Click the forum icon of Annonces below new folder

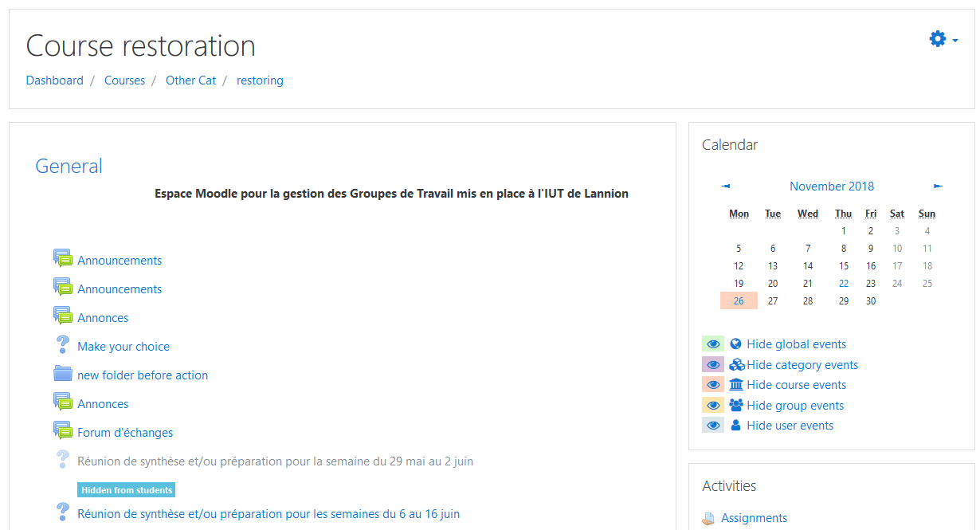[x=63, y=402]
